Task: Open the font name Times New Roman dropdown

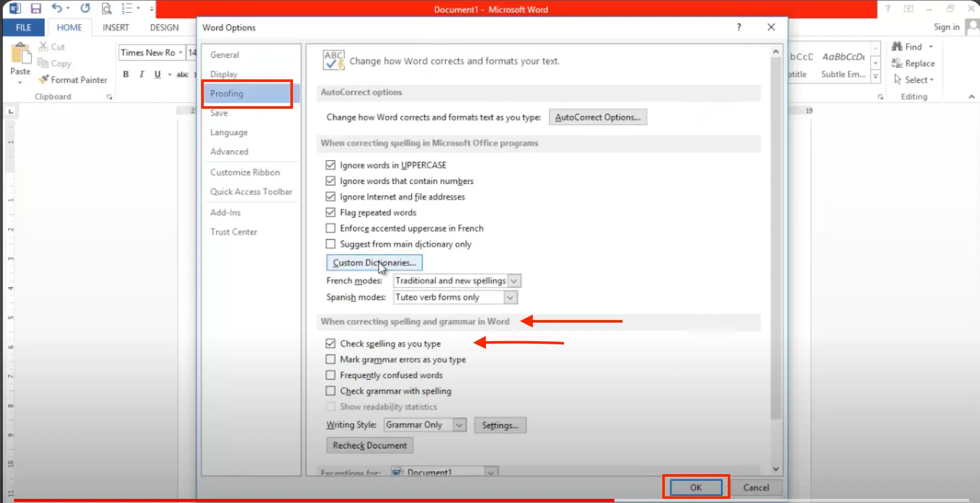Action: [181, 53]
